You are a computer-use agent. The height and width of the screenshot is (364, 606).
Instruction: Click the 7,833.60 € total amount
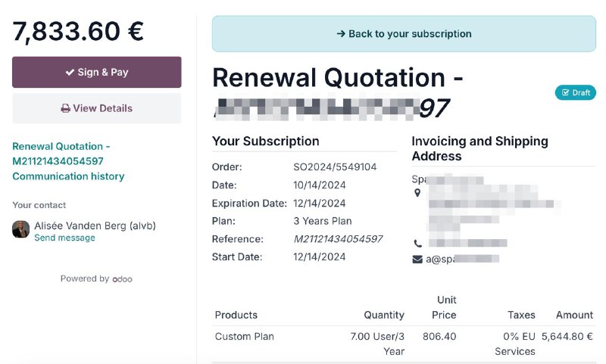tap(78, 31)
